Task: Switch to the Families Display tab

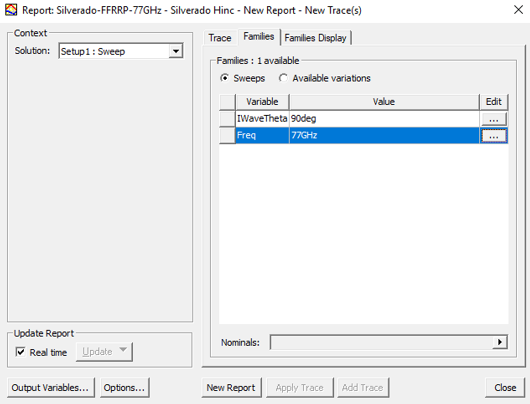Action: pos(315,38)
